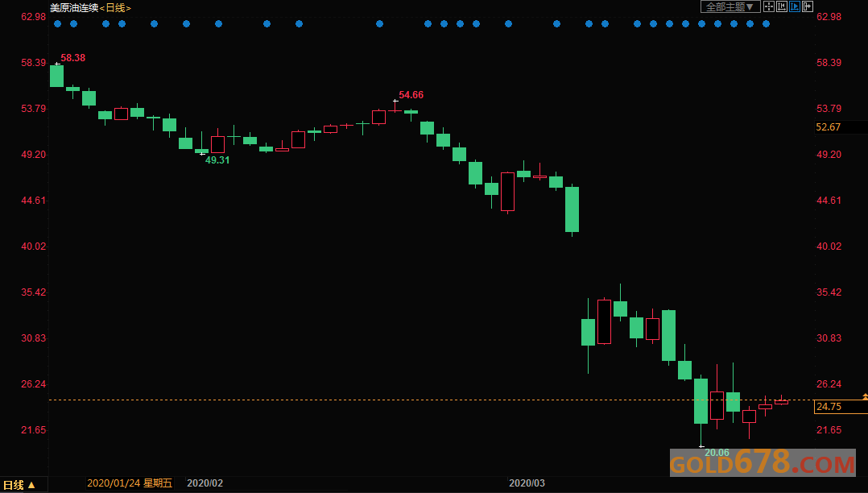Viewport: 868px width, 493px height.
Task: Click the 49.31 low price annotation
Action: 217,160
